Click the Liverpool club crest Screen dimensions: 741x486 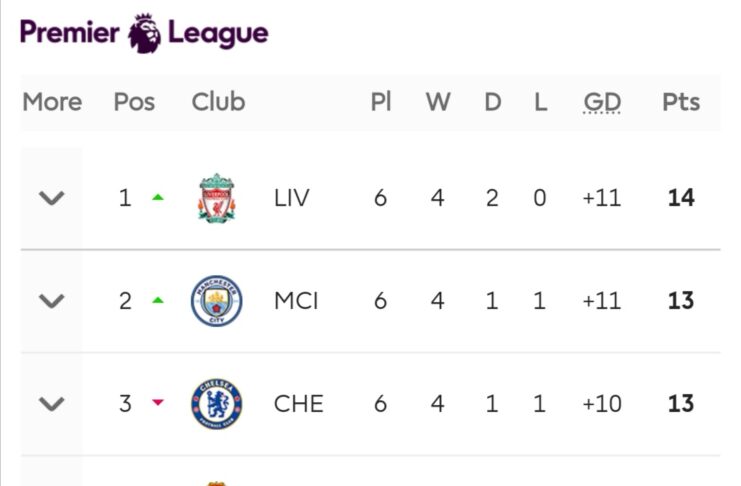point(216,198)
